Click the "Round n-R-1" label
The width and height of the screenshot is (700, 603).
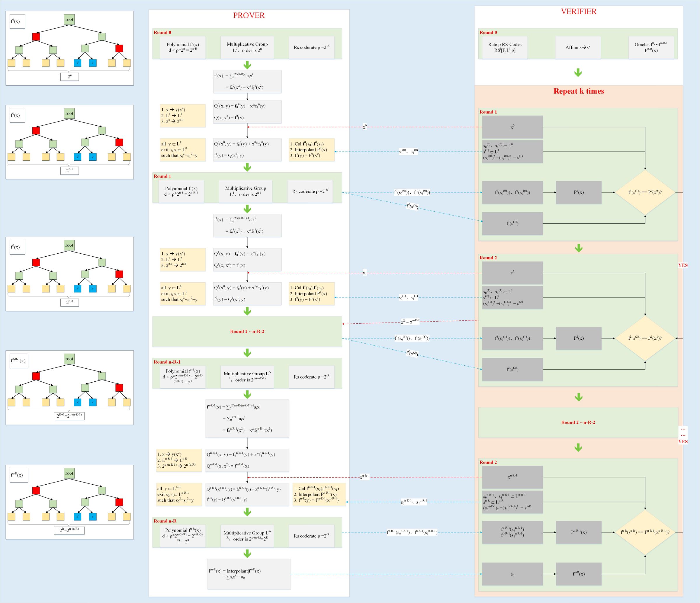pos(167,362)
